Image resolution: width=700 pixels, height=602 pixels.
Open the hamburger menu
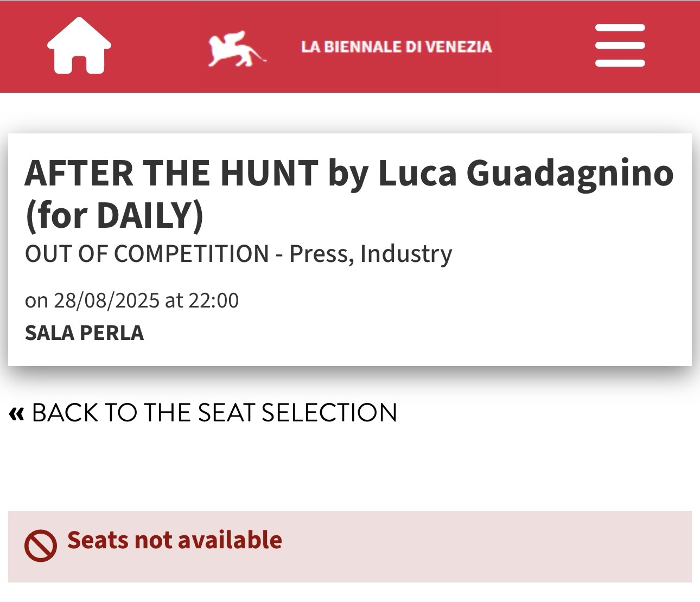point(620,46)
